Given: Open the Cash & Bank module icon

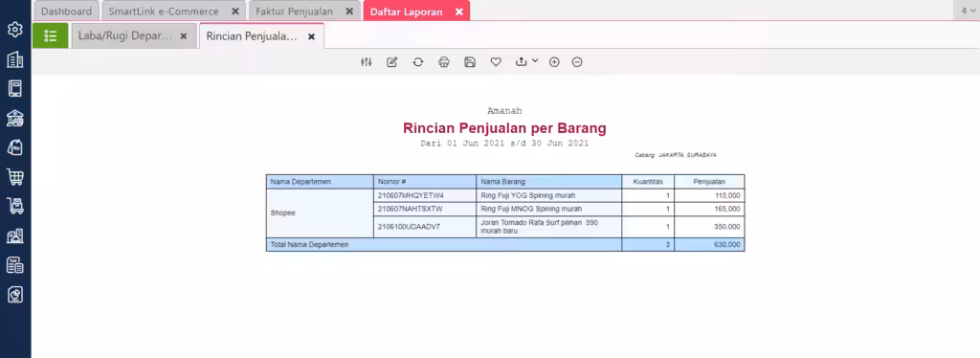Looking at the screenshot, I should click(15, 118).
